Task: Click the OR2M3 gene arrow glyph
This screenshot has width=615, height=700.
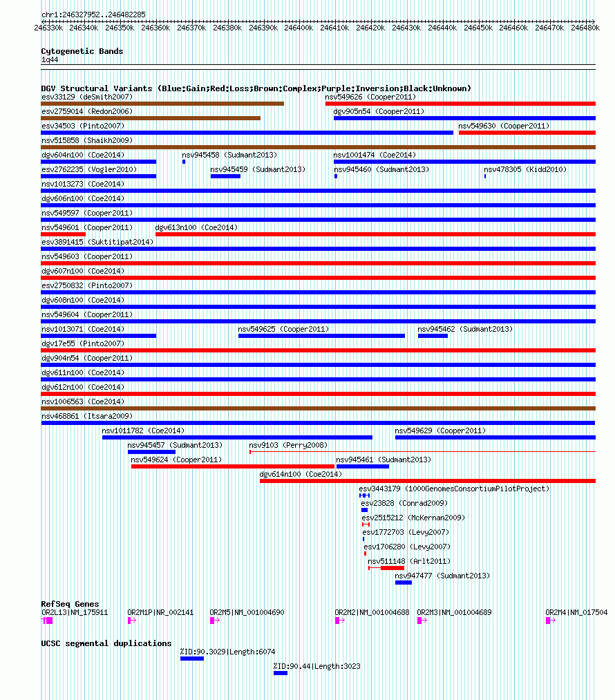Action: tap(422, 620)
